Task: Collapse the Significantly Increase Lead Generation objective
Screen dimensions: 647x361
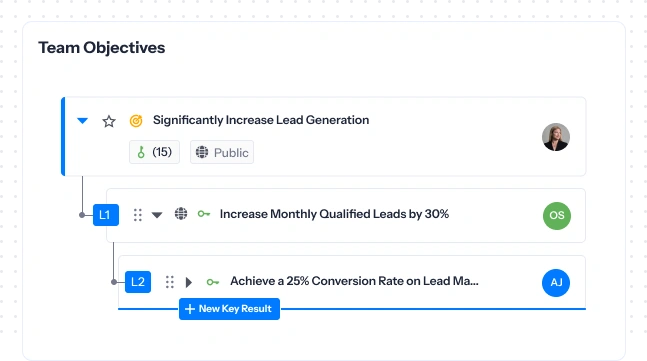Action: click(83, 121)
